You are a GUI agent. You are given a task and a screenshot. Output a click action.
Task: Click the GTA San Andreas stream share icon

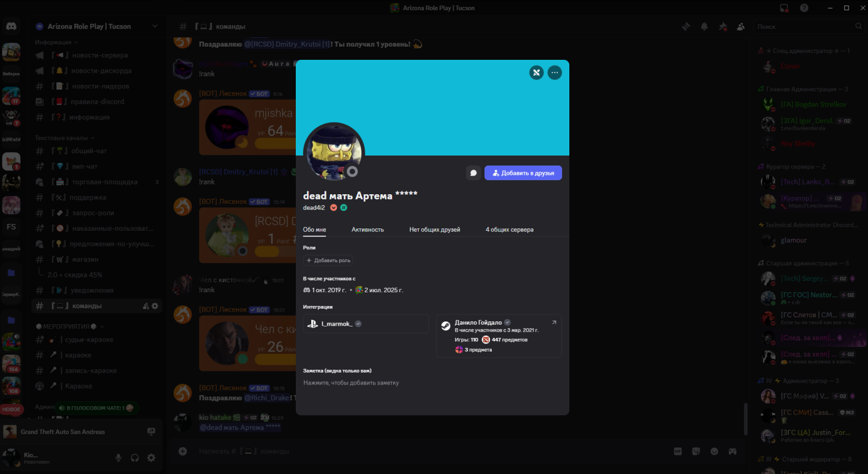click(151, 432)
